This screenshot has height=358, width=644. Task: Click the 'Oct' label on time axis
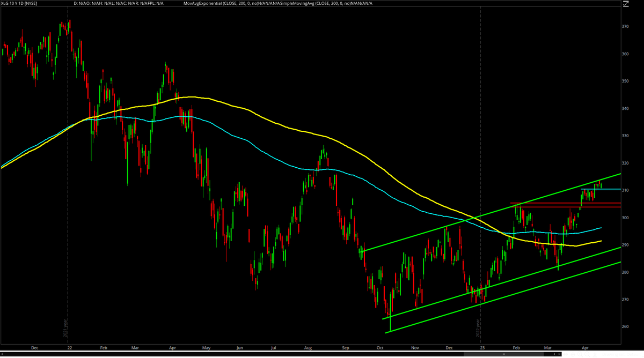pos(379,347)
